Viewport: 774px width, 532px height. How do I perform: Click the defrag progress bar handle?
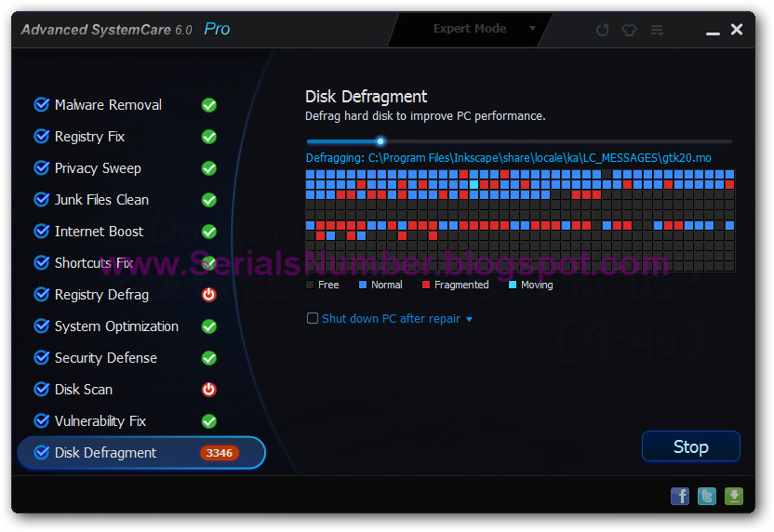pyautogui.click(x=380, y=141)
